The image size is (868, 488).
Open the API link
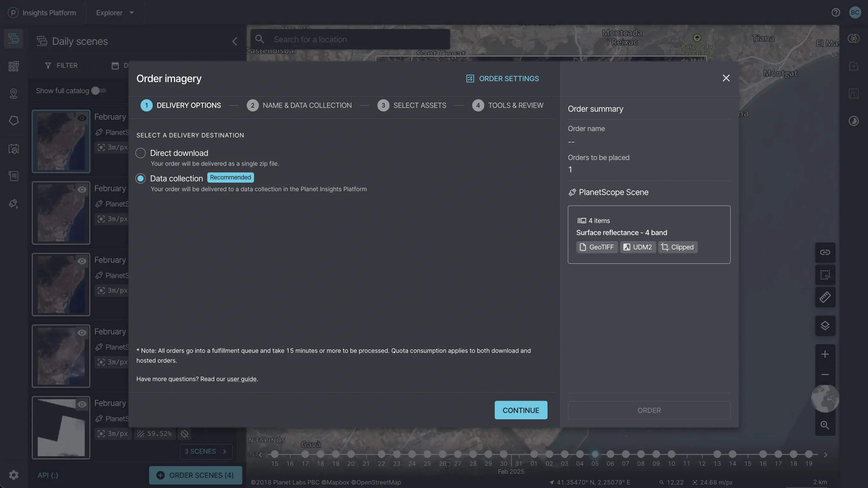[x=48, y=475]
